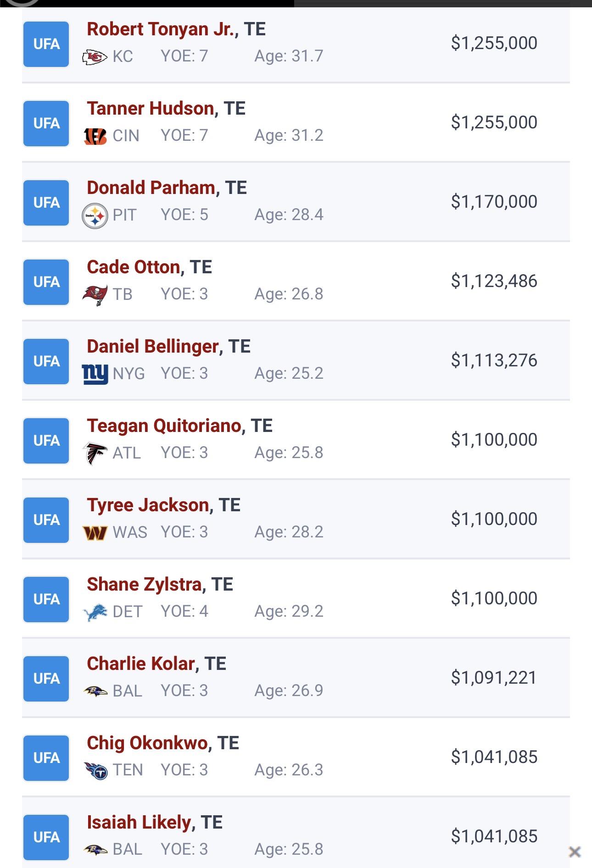View Cade Otton's player profile
This screenshot has width=592, height=868.
[x=133, y=267]
